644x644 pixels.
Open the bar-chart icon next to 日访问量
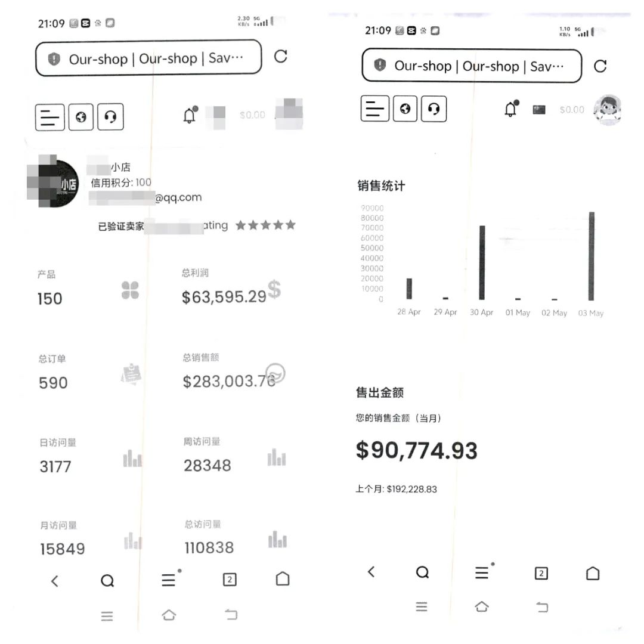coord(132,458)
